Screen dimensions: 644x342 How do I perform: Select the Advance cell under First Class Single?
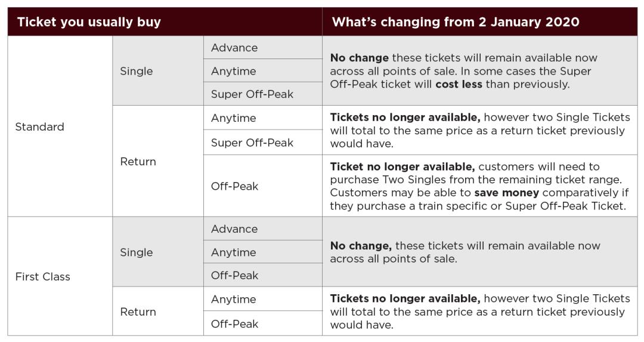click(234, 229)
